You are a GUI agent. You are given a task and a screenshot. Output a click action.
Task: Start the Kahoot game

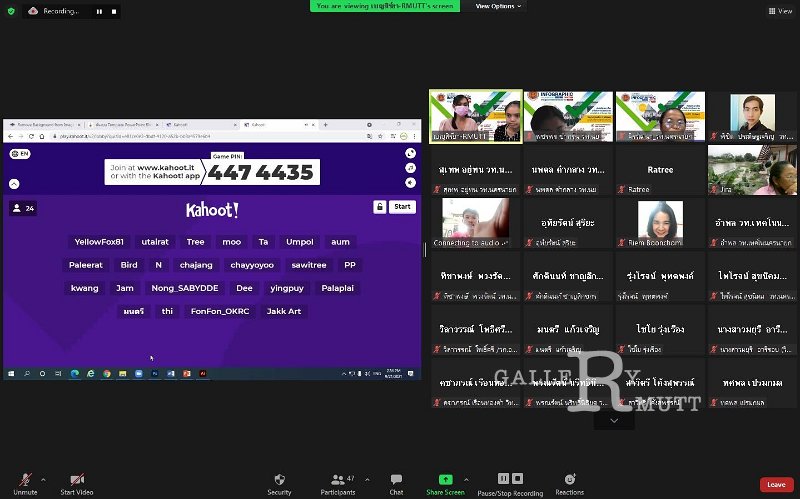[x=402, y=207]
